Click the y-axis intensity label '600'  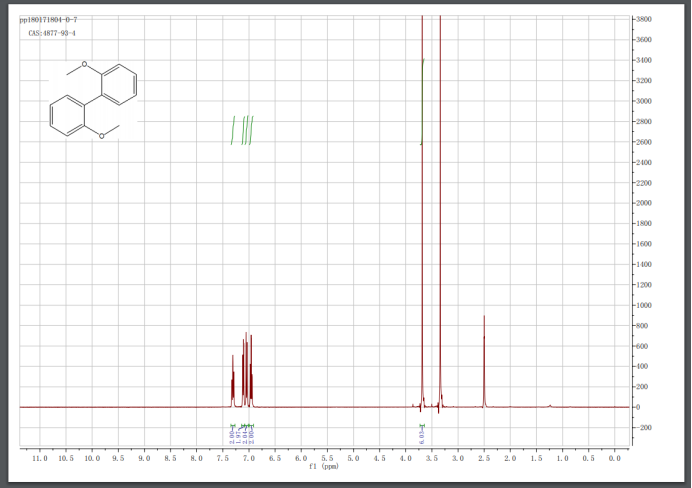(642, 346)
